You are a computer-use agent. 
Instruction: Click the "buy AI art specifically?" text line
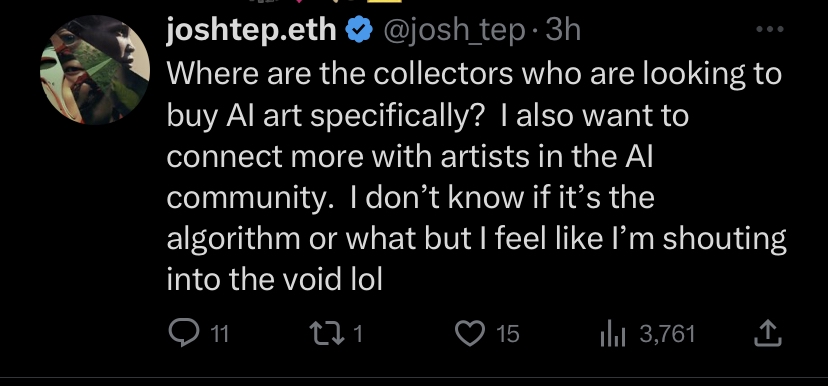pos(326,116)
